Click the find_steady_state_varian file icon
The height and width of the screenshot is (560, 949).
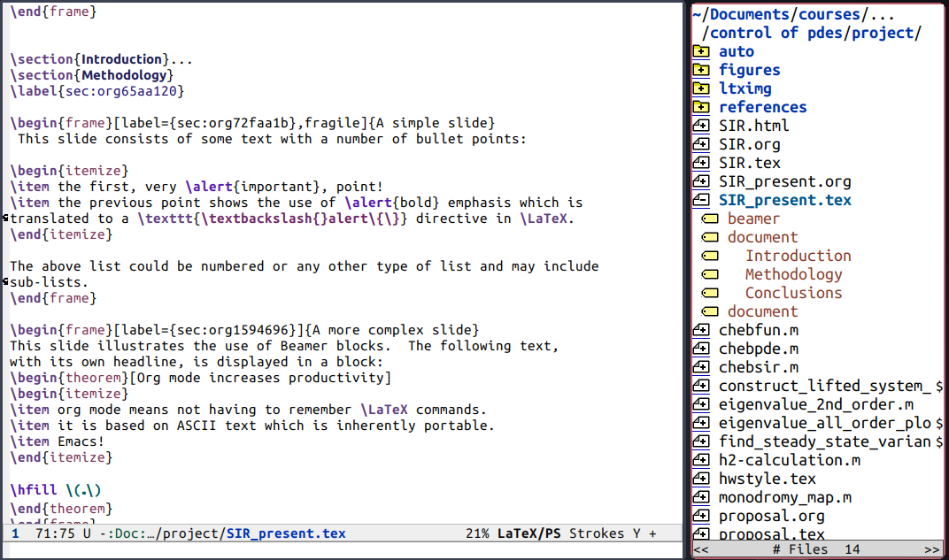click(x=701, y=441)
